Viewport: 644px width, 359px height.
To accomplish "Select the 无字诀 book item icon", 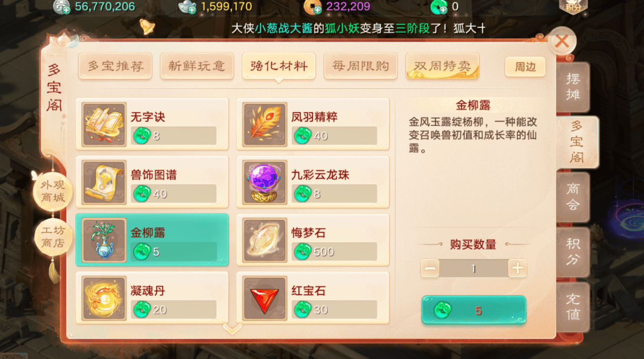I will 104,124.
